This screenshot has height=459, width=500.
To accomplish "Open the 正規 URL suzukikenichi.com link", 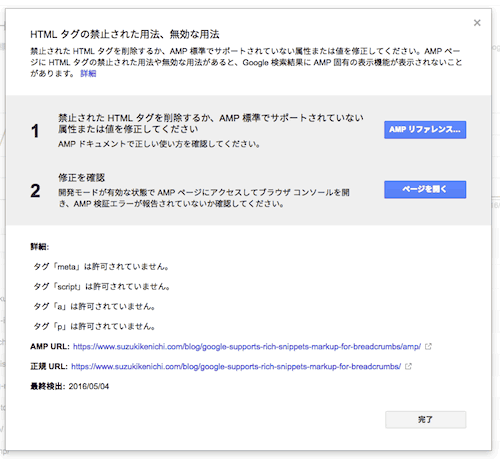I will [x=236, y=367].
